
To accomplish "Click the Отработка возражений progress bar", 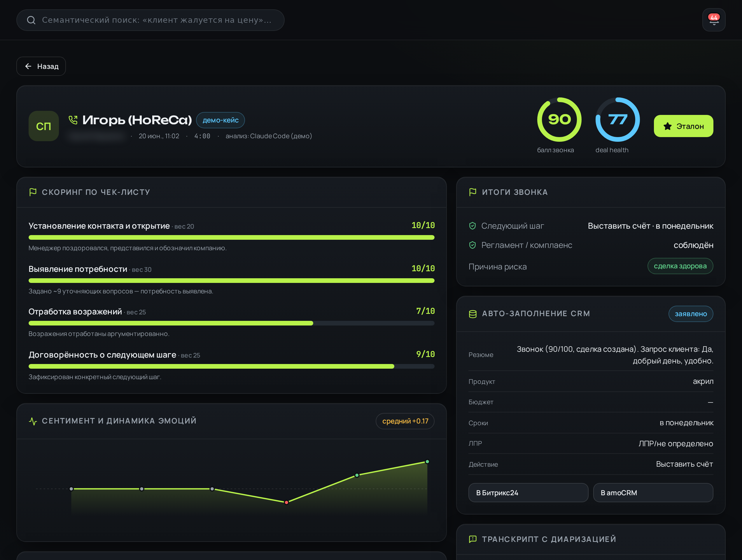I will pyautogui.click(x=232, y=323).
